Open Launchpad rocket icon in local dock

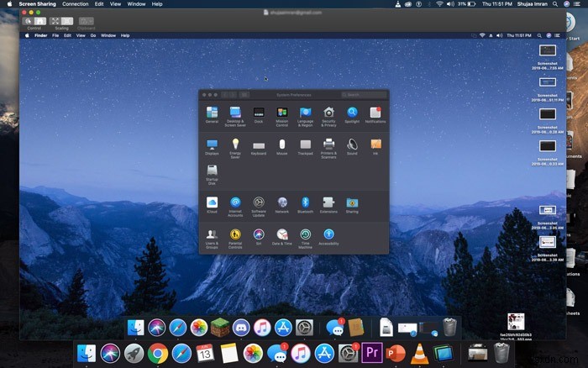pos(134,354)
